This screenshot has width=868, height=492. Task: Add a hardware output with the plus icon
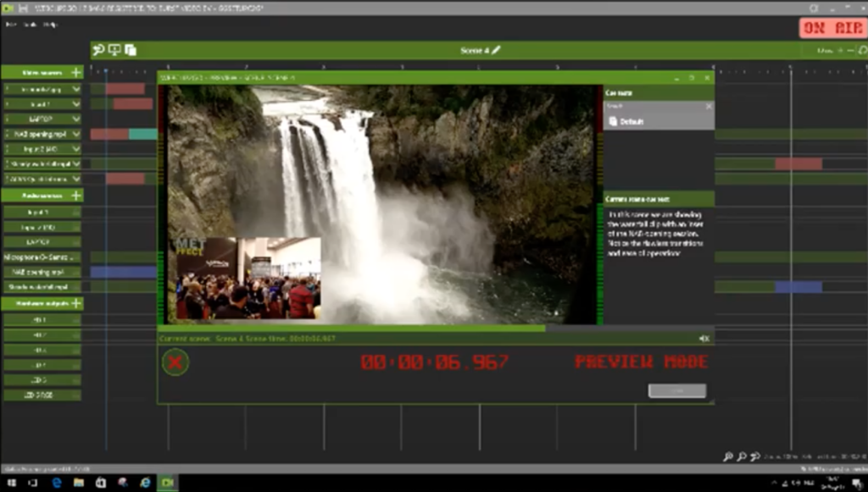[x=76, y=303]
